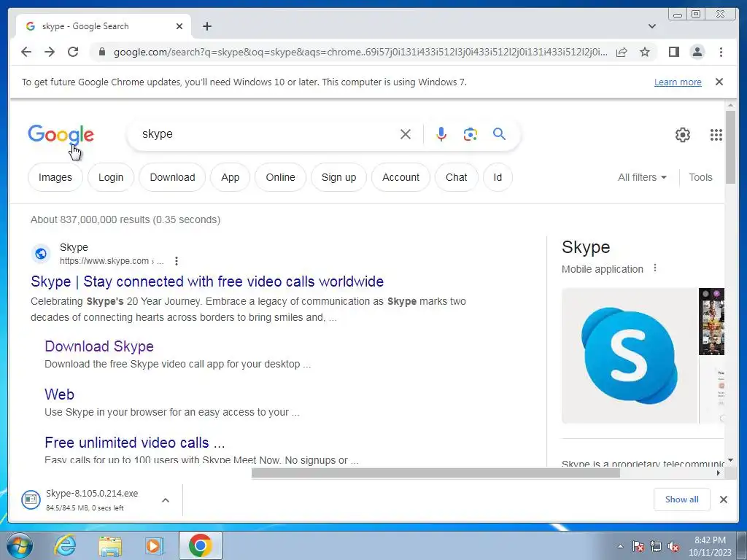Reload the current page
The height and width of the screenshot is (560, 747).
(73, 52)
